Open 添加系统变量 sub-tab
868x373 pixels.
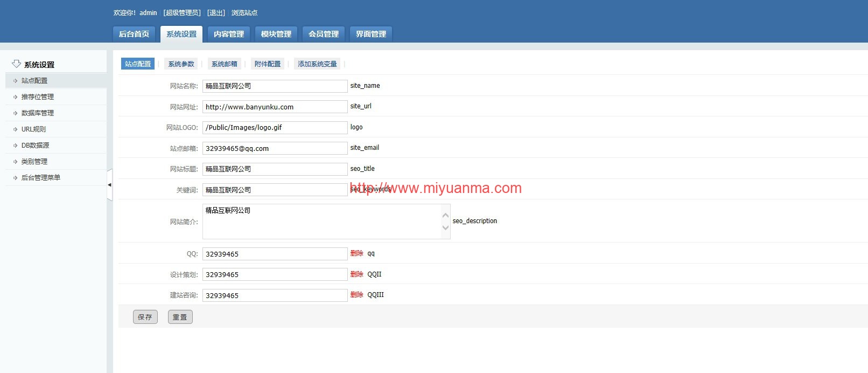[317, 64]
